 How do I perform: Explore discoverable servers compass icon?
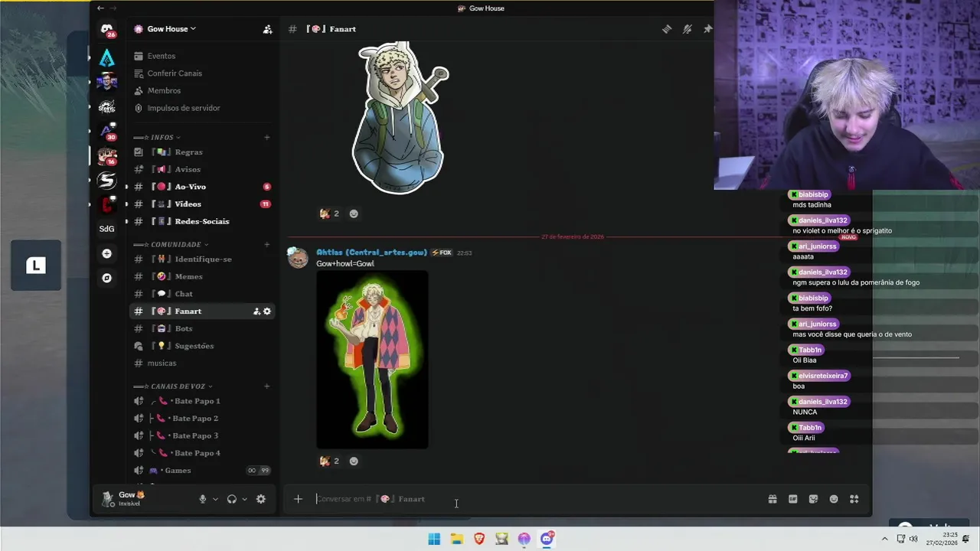[106, 278]
